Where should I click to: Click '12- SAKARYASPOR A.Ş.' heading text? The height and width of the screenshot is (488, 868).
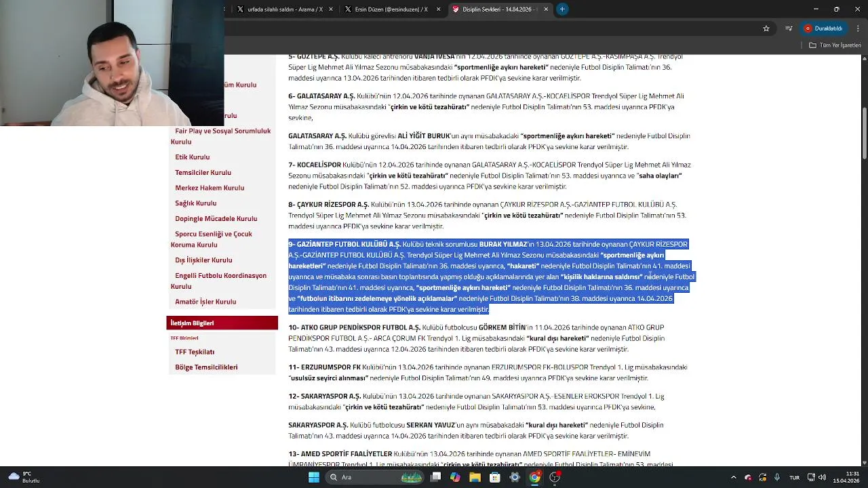324,396
